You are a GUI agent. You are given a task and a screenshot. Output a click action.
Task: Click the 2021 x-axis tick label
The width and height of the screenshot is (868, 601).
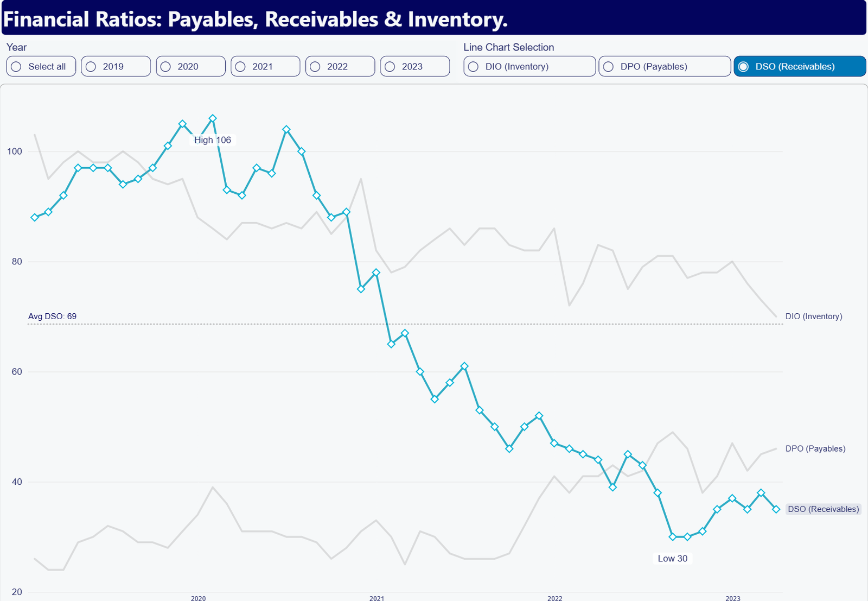[376, 598]
